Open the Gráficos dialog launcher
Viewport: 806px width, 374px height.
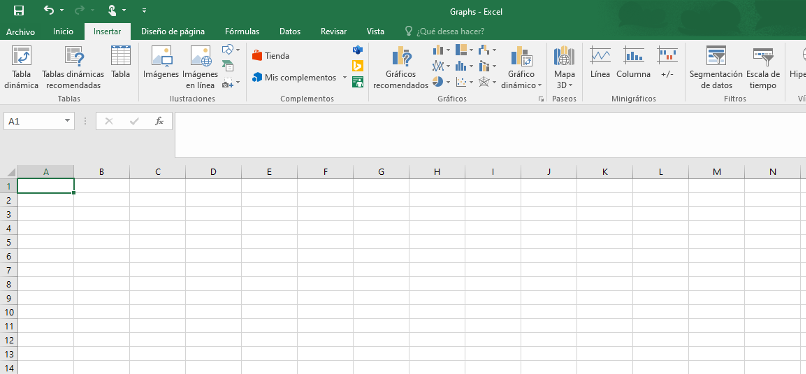tap(541, 99)
